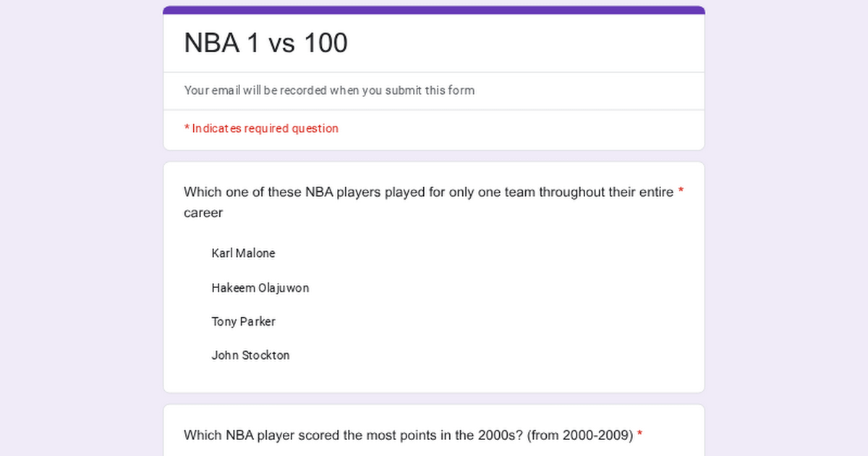Image resolution: width=868 pixels, height=456 pixels.
Task: Click the red asterisk on the second question
Action: coord(639,434)
